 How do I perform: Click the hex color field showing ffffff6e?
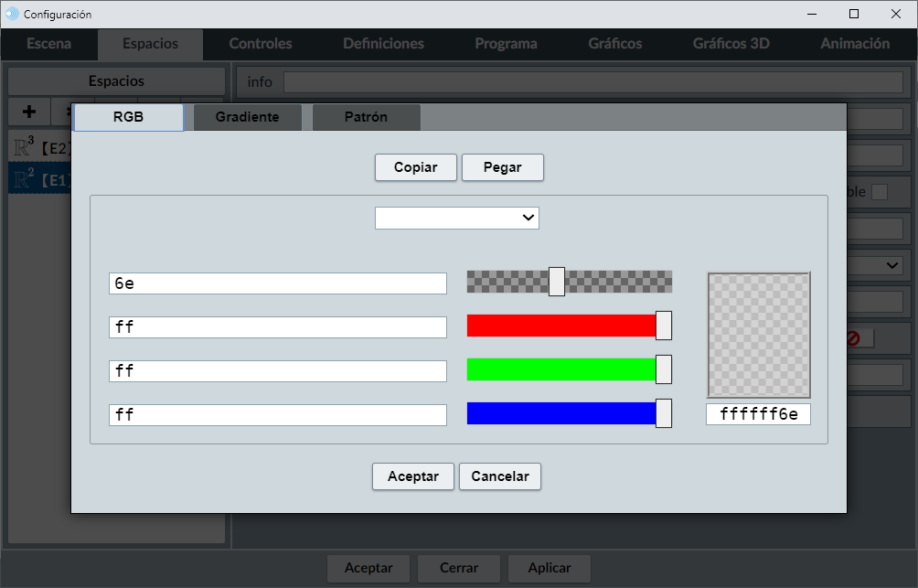pos(758,414)
